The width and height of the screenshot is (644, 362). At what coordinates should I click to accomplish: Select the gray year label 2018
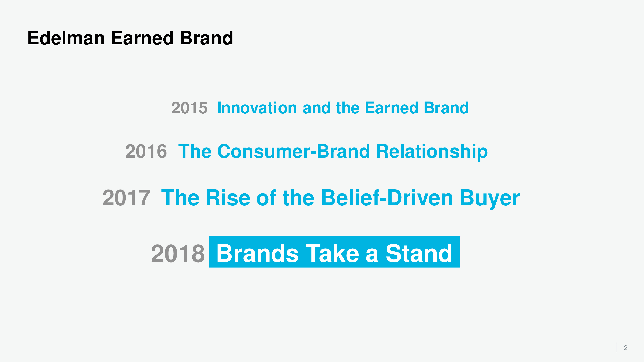pyautogui.click(x=178, y=254)
